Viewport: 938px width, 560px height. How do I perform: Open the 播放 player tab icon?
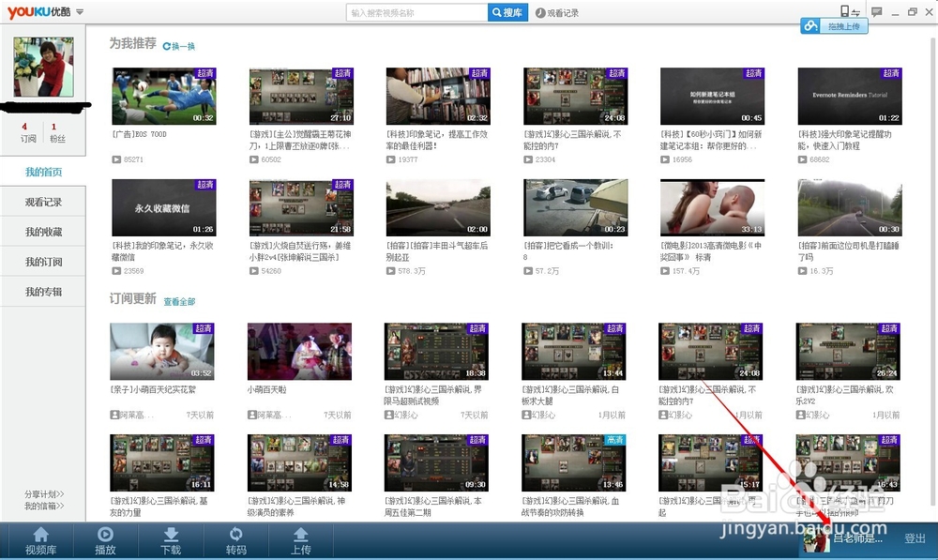pyautogui.click(x=105, y=541)
